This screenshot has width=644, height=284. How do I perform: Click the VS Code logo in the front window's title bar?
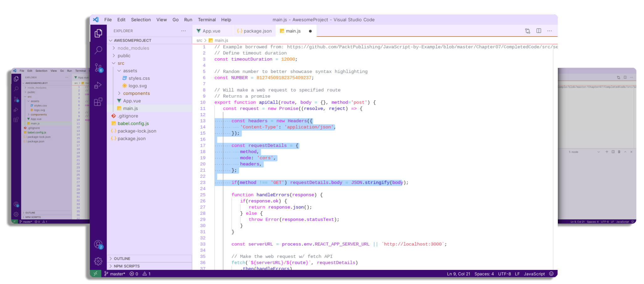96,19
